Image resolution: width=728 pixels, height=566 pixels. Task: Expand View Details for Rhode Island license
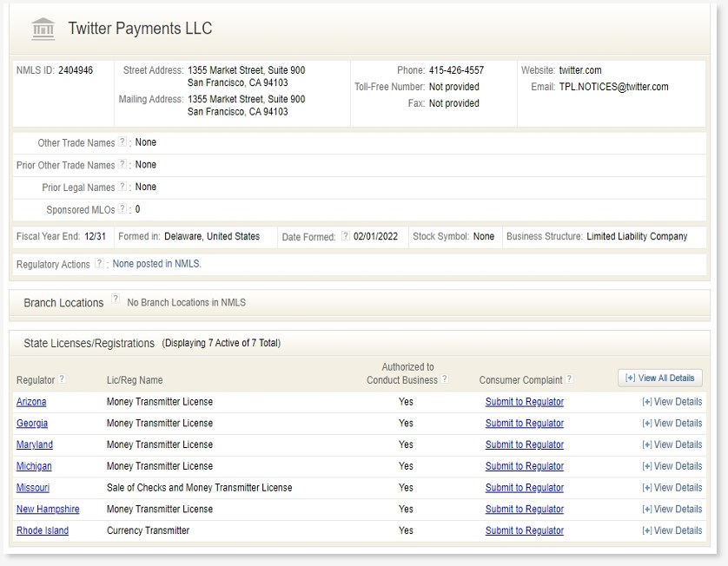coord(672,530)
